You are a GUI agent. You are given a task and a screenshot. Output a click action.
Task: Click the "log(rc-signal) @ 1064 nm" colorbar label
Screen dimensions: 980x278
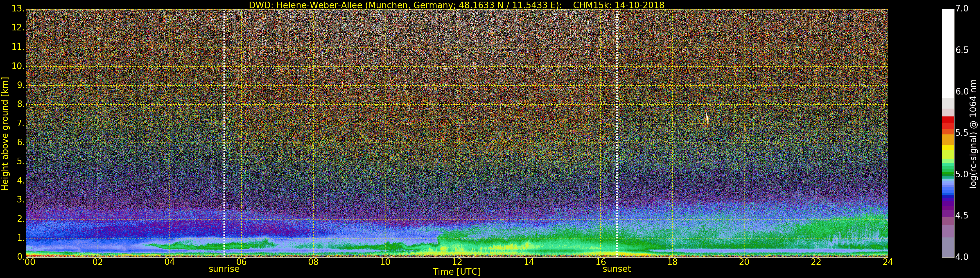(x=973, y=134)
